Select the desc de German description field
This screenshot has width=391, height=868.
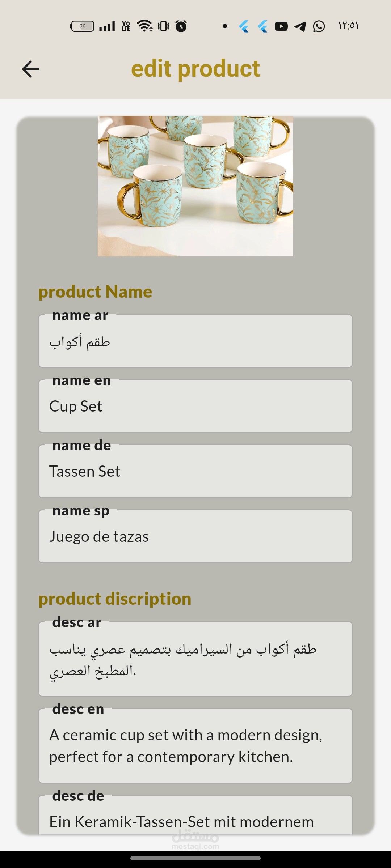click(x=195, y=815)
